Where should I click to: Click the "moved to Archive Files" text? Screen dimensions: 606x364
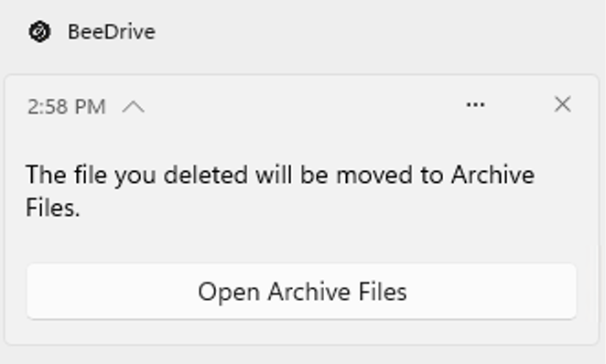point(280,191)
